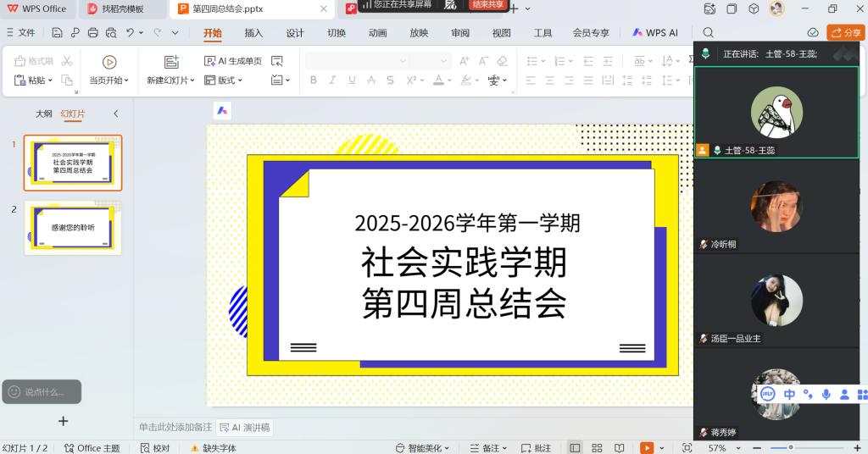Toggle normal view in status bar
This screenshot has height=454, width=868.
[x=575, y=447]
